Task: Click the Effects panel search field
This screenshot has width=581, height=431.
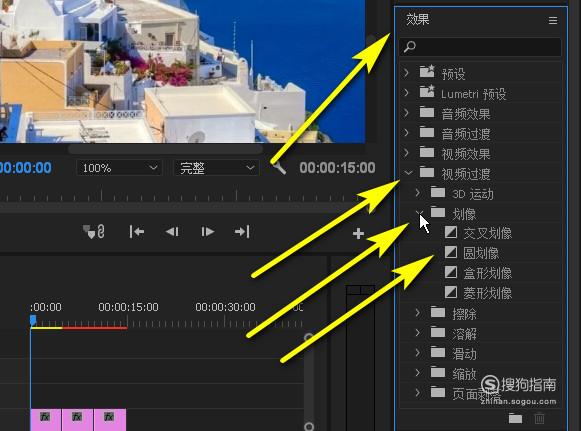Action: [480, 47]
